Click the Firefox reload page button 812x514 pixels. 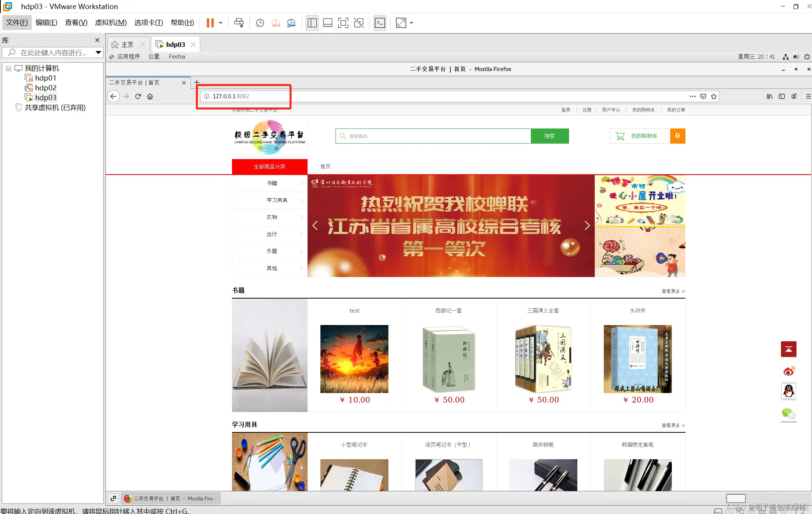(138, 96)
